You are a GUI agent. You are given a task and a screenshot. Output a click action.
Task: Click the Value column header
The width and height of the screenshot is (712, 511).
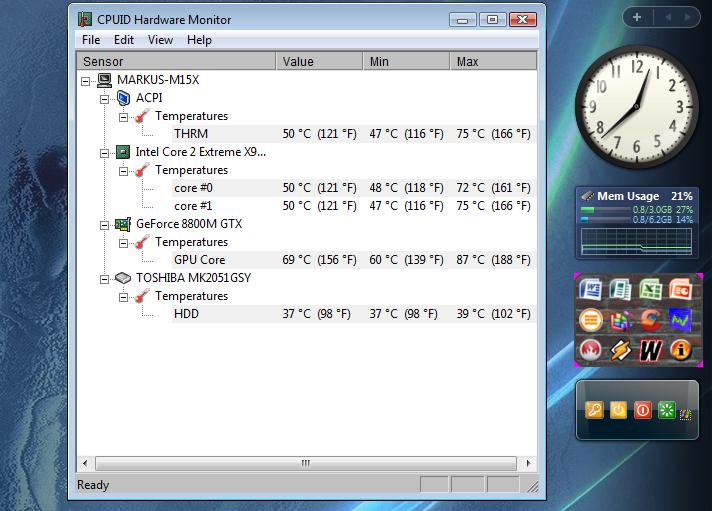tap(319, 61)
